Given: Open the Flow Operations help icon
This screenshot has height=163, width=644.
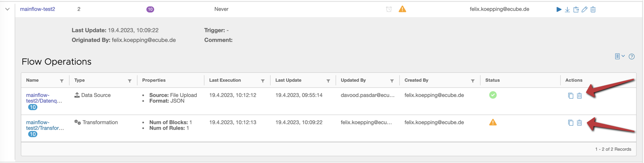Looking at the screenshot, I should (632, 57).
